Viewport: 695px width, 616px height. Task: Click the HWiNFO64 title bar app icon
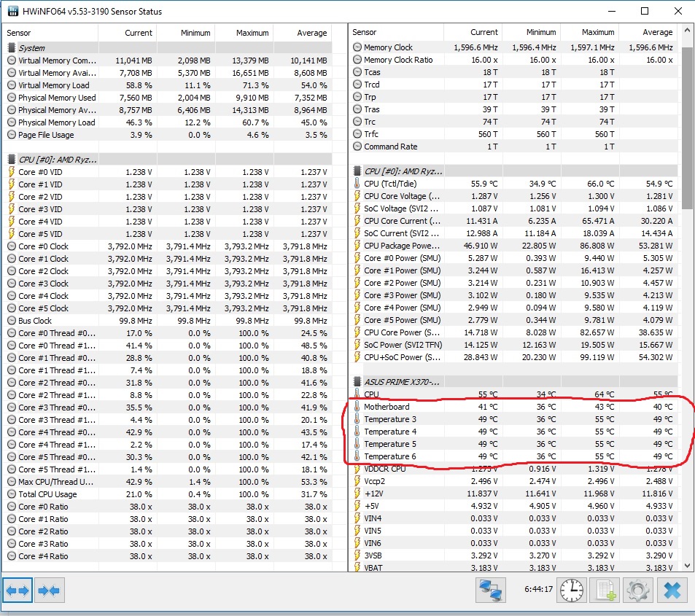click(x=13, y=12)
